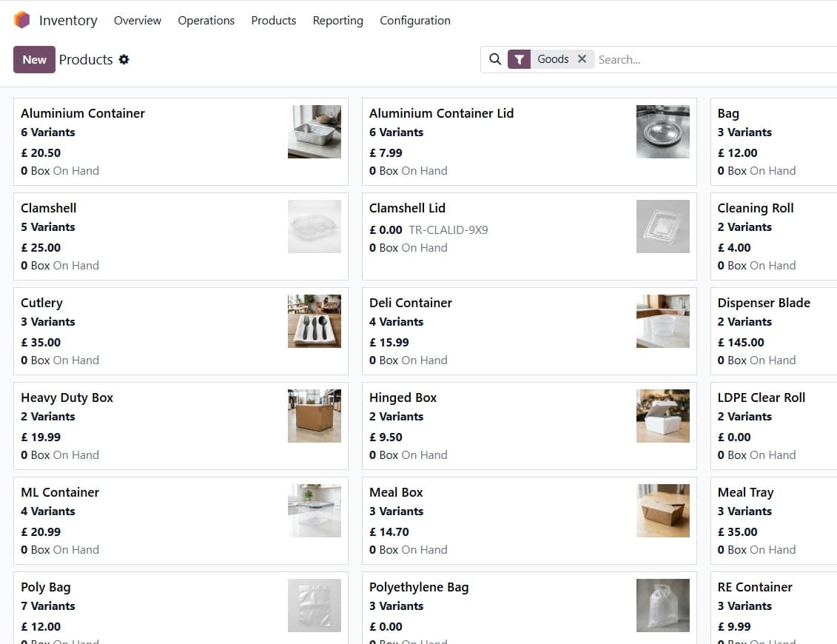This screenshot has height=644, width=837.
Task: Open the Dispenser Blade product title
Action: (764, 303)
